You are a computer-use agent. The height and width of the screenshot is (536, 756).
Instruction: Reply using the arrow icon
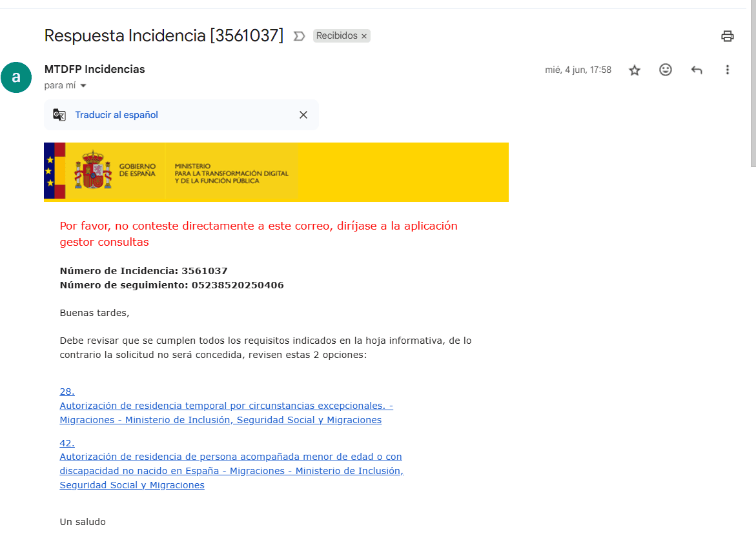point(697,70)
